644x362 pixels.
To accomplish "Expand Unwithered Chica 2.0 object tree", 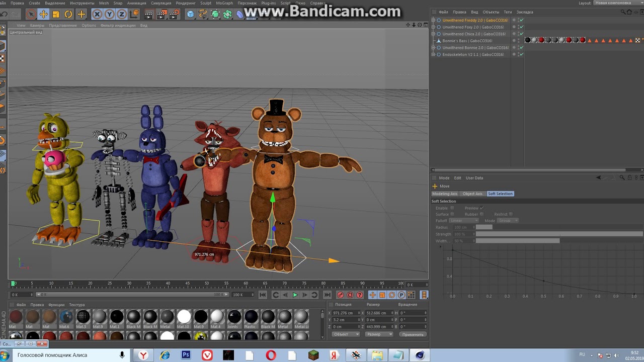I will coord(433,34).
